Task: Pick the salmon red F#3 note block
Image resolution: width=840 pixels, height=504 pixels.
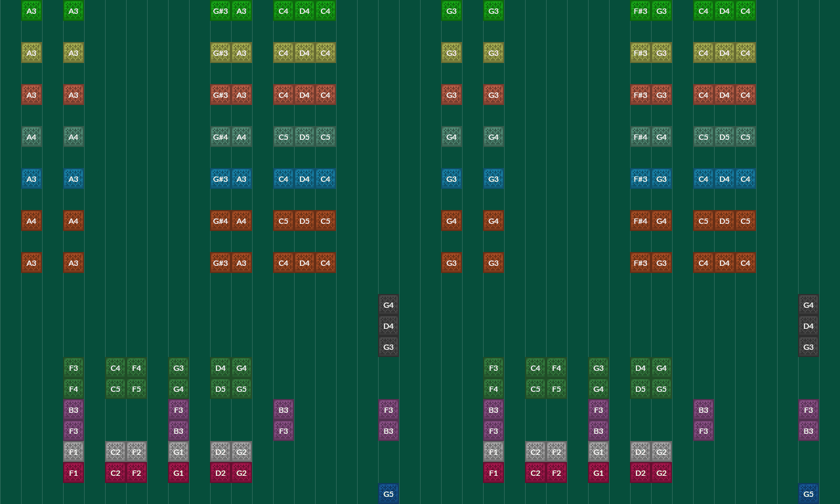Action: point(640,94)
